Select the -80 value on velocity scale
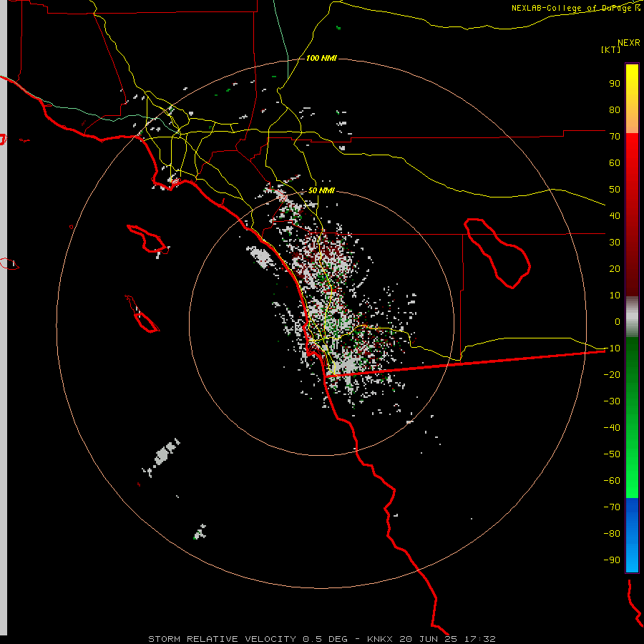The image size is (644, 644). point(612,534)
